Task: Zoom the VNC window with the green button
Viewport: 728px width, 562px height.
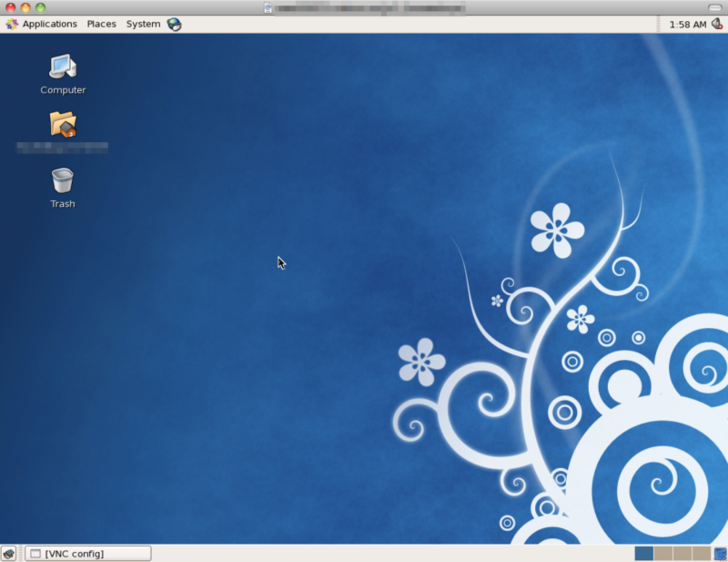Action: 40,8
